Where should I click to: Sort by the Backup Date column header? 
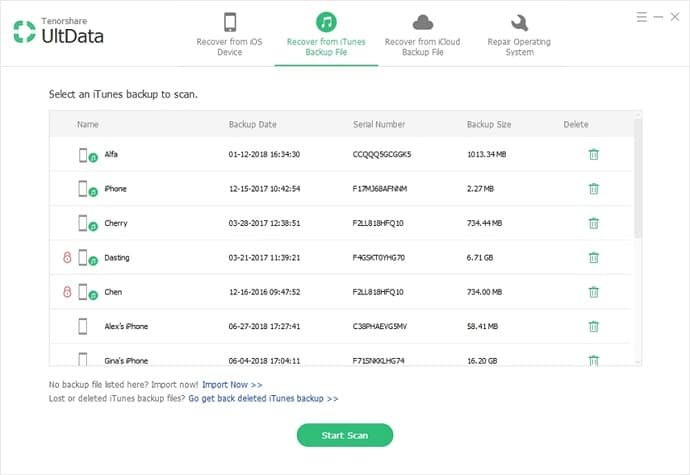pyautogui.click(x=253, y=125)
